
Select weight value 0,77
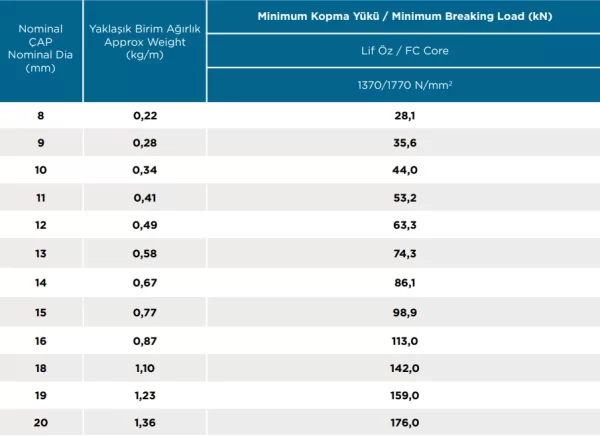145,312
